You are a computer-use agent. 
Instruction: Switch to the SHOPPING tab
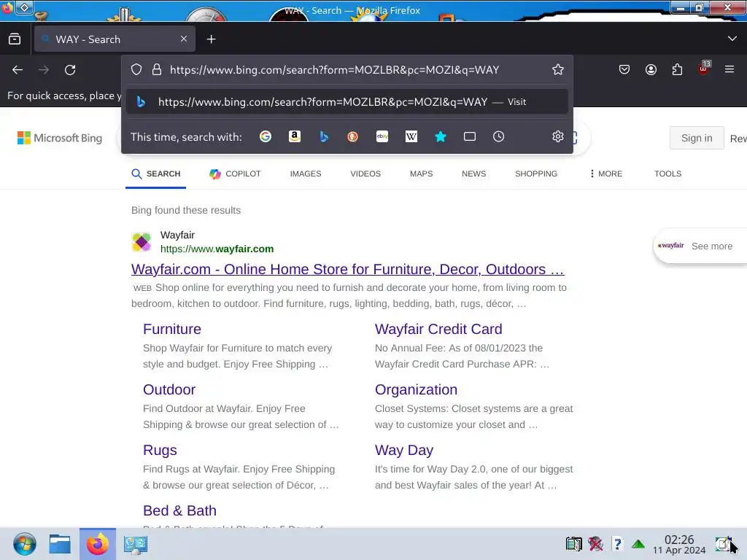[536, 174]
